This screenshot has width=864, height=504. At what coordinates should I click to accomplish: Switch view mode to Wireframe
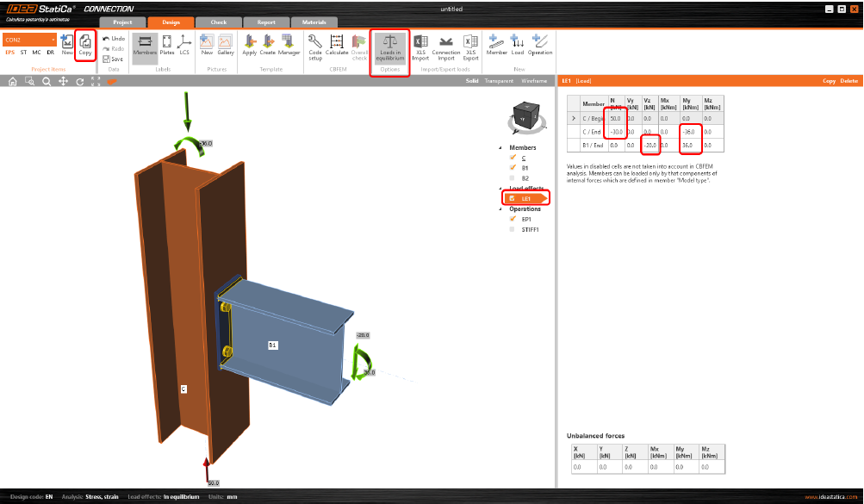click(x=534, y=81)
